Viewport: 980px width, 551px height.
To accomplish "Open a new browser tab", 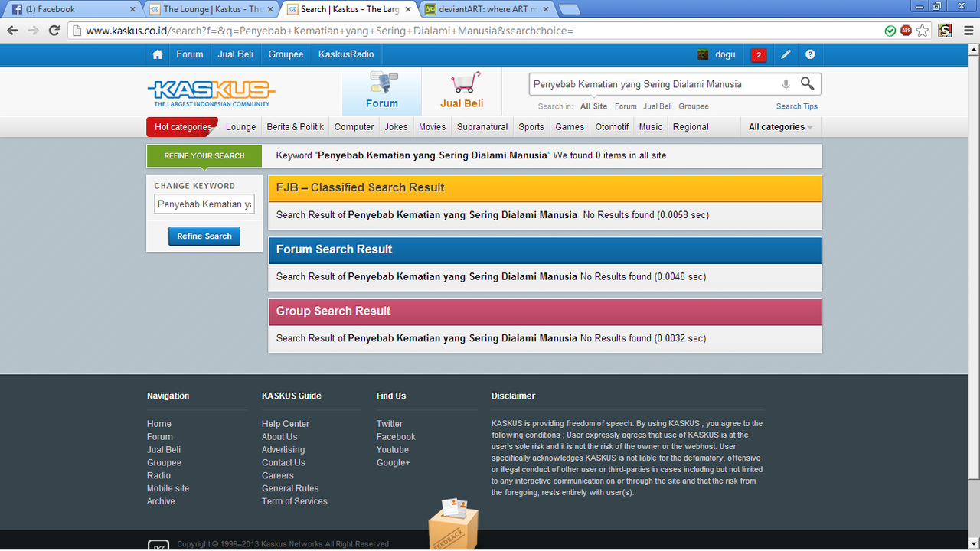I will click(569, 9).
